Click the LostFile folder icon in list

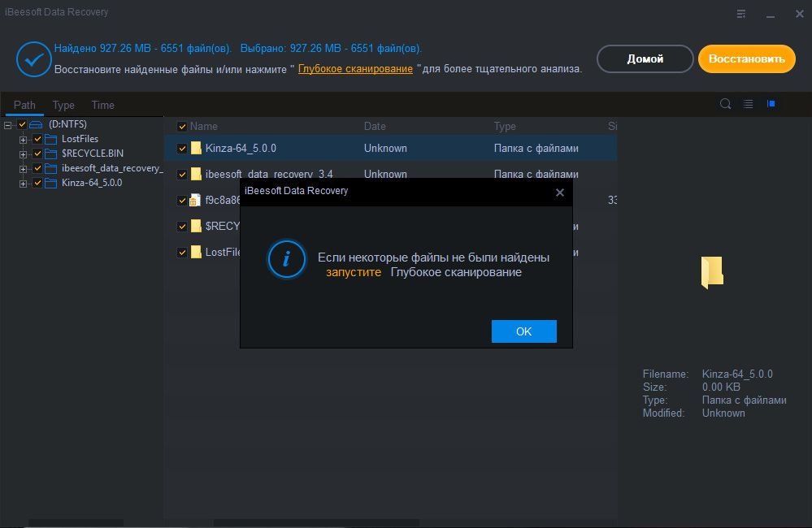point(196,252)
